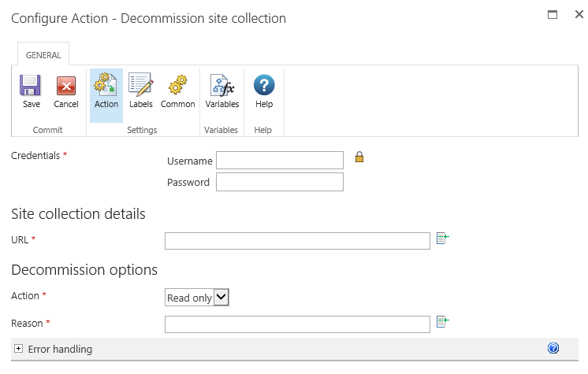Focus the Reason text field
Screen dimensions: 588x374
pos(297,324)
